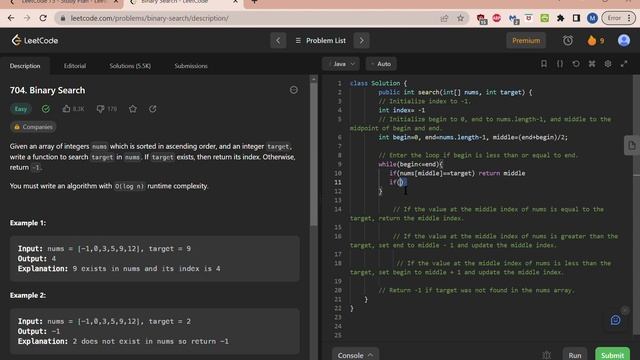The width and height of the screenshot is (640, 360).
Task: Go to the previous problem arrow
Action: pyautogui.click(x=278, y=40)
